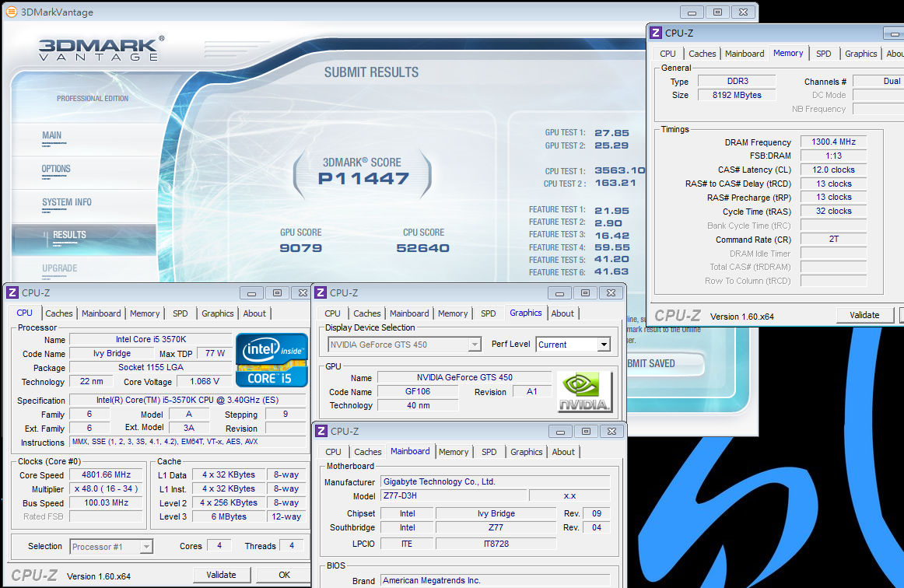The height and width of the screenshot is (588, 904).
Task: Click the CPU TEST 1 result 3563.10
Action: pyautogui.click(x=620, y=170)
